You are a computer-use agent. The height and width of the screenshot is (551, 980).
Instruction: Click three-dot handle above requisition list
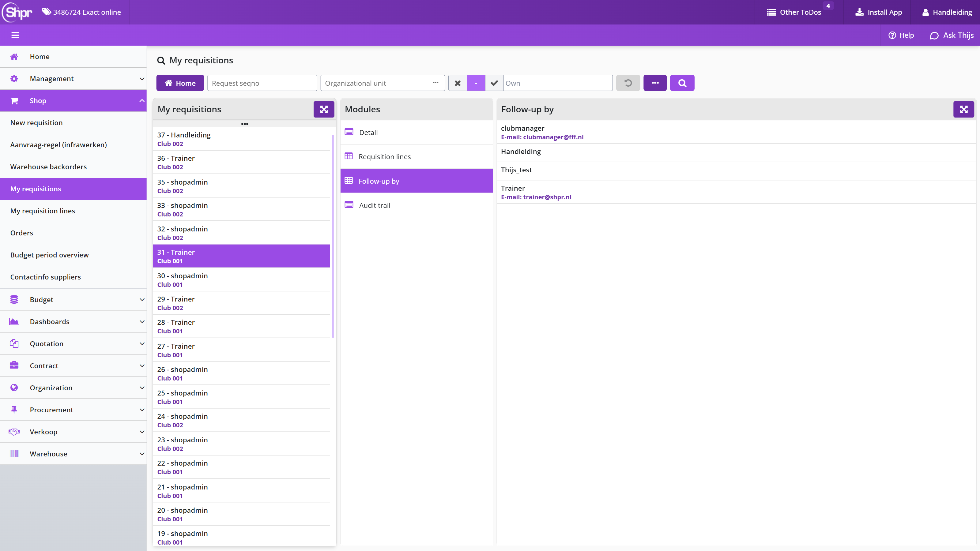[x=245, y=124]
